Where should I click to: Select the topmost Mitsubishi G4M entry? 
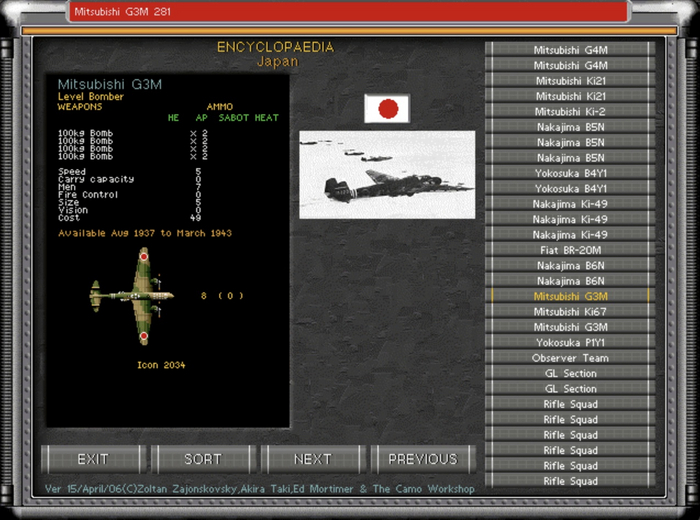pyautogui.click(x=570, y=49)
